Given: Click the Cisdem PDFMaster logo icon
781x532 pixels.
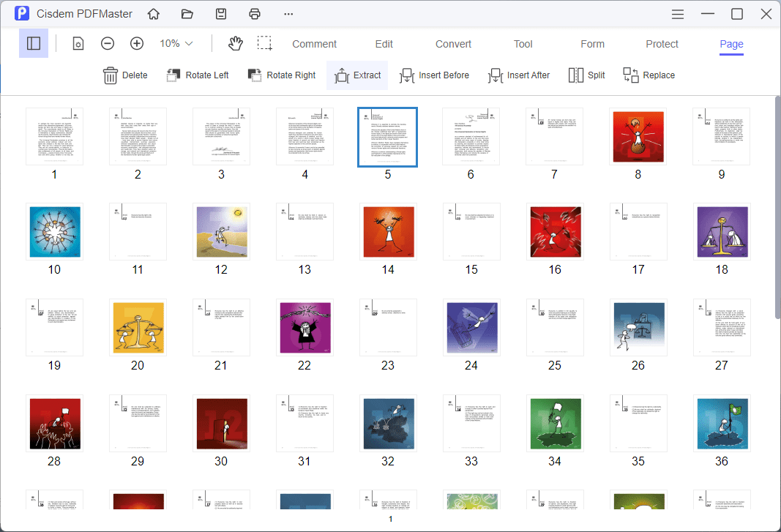Looking at the screenshot, I should (x=22, y=13).
